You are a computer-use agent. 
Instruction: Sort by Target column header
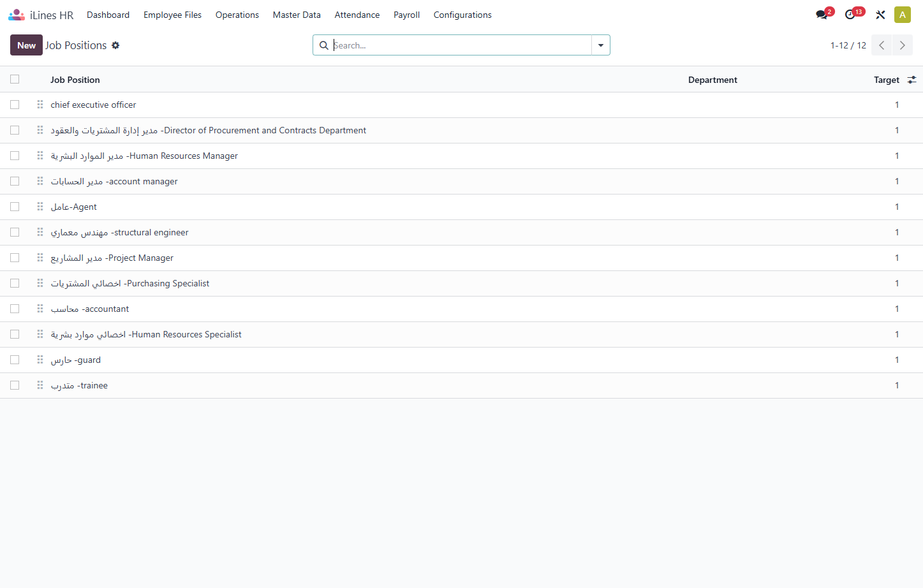tap(887, 80)
